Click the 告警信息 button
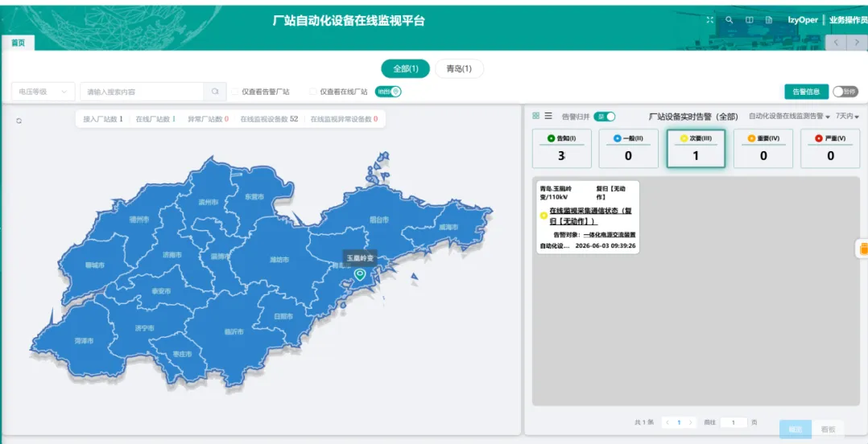Screen dimensions: 868x444 [x=807, y=92]
